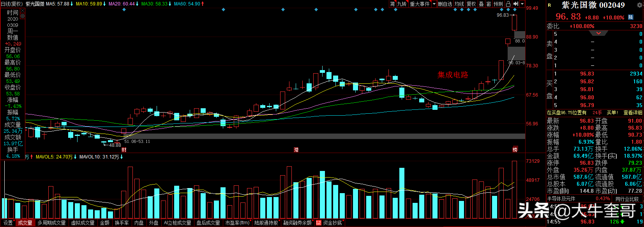The image size is (644, 227).
Task: Click the R margin badge beside stock name
Action: point(549,5)
